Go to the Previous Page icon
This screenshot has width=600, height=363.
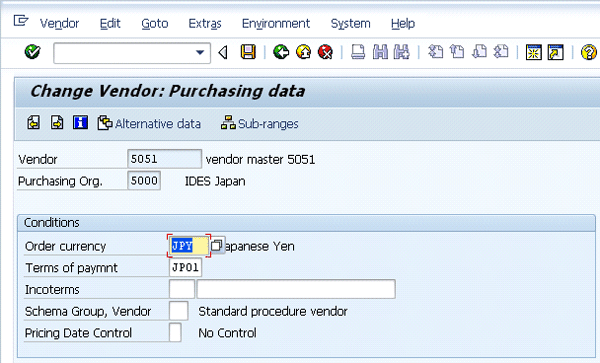tap(457, 52)
